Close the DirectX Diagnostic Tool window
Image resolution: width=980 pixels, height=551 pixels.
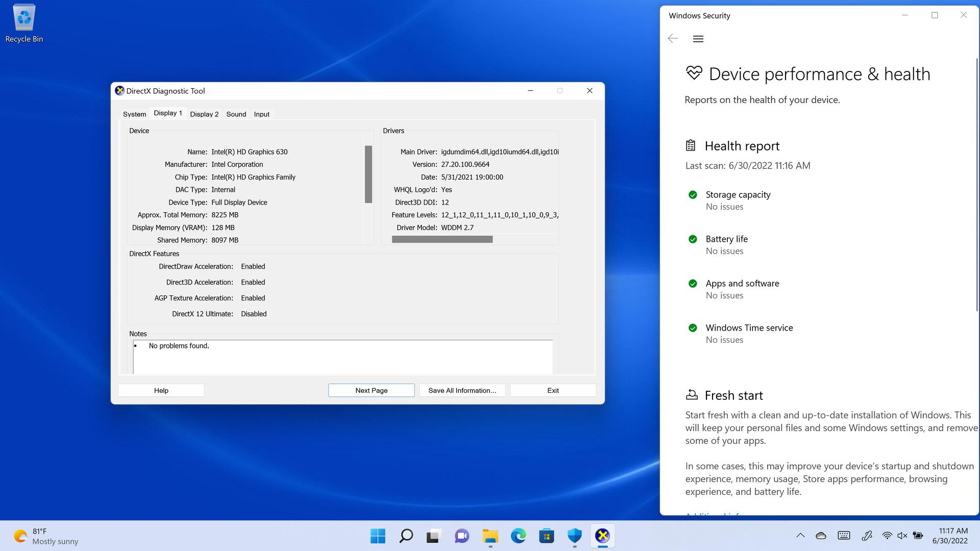click(x=590, y=91)
